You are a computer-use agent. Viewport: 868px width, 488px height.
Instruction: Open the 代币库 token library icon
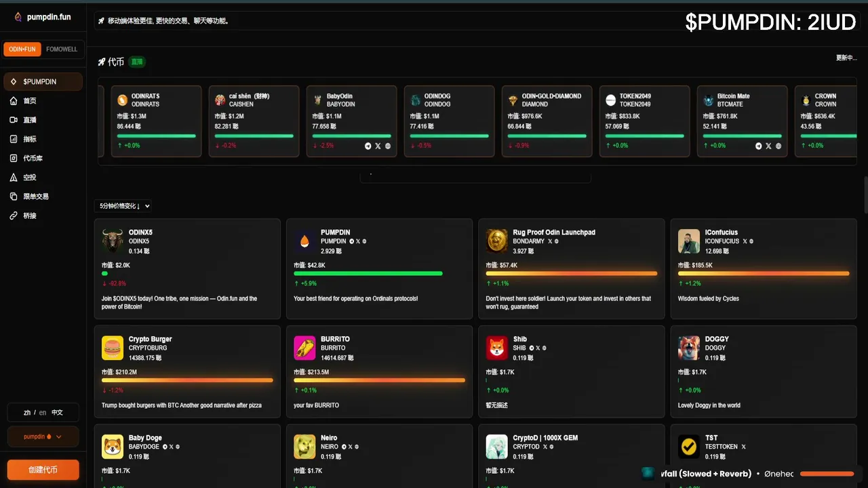[x=14, y=158]
